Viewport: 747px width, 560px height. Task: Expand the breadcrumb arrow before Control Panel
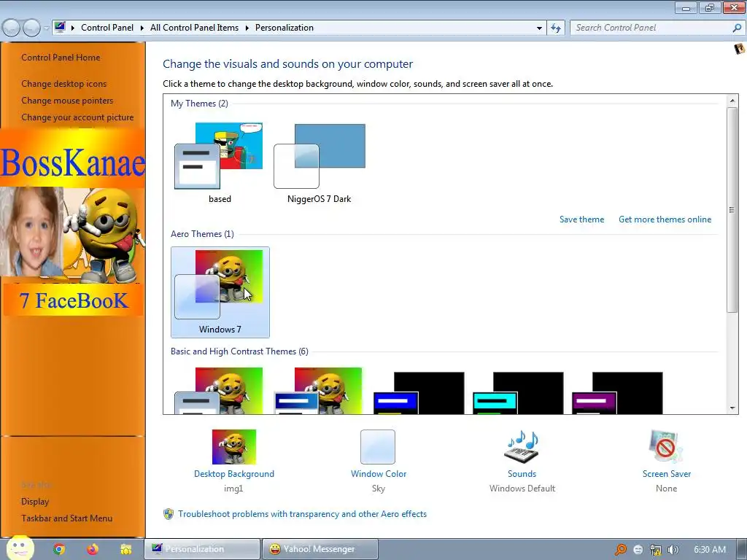coord(73,28)
